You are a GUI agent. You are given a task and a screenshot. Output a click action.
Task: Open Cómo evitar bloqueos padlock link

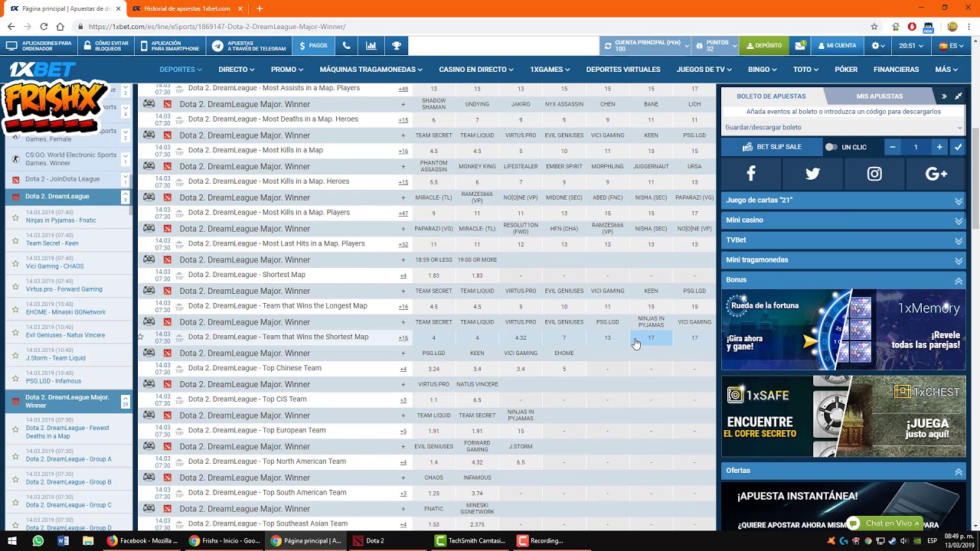[x=106, y=46]
